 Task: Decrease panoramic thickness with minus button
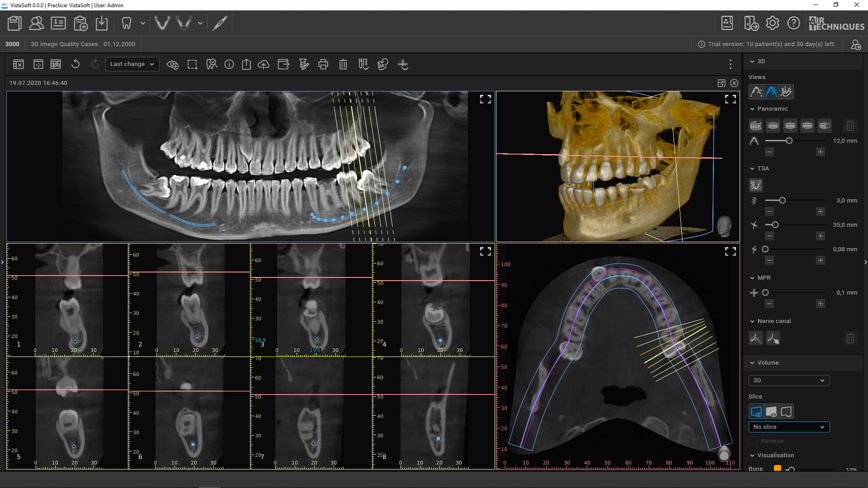[x=769, y=152]
